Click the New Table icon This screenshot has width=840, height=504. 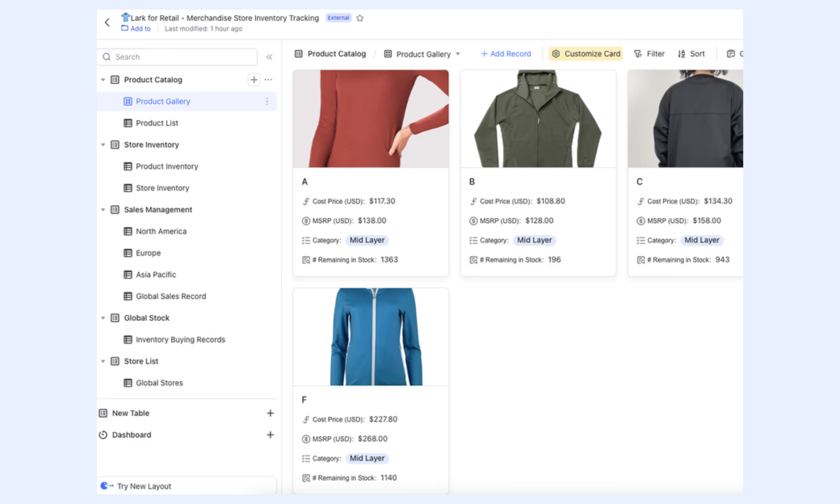103,413
